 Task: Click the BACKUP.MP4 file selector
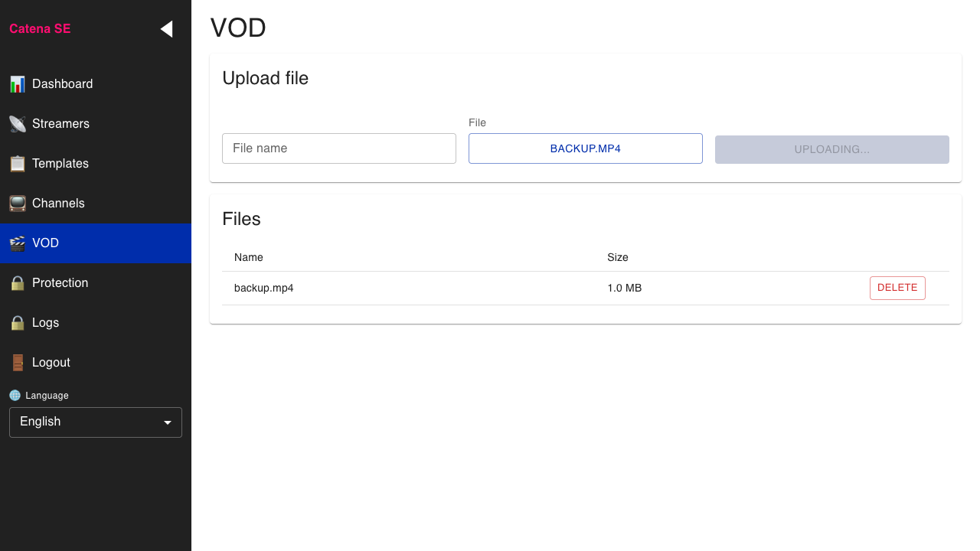tap(585, 148)
